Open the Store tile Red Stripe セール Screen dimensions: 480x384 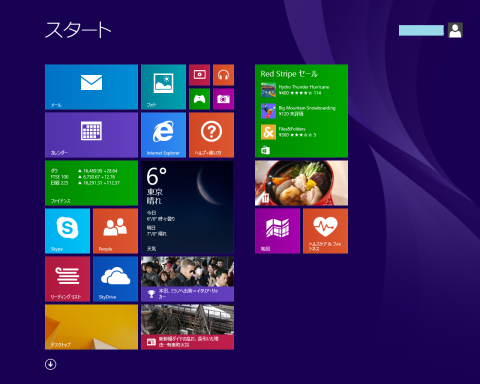(x=301, y=111)
